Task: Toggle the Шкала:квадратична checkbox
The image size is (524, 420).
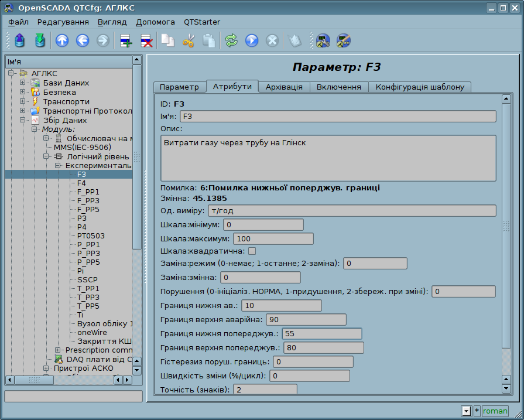Action: coord(252,251)
